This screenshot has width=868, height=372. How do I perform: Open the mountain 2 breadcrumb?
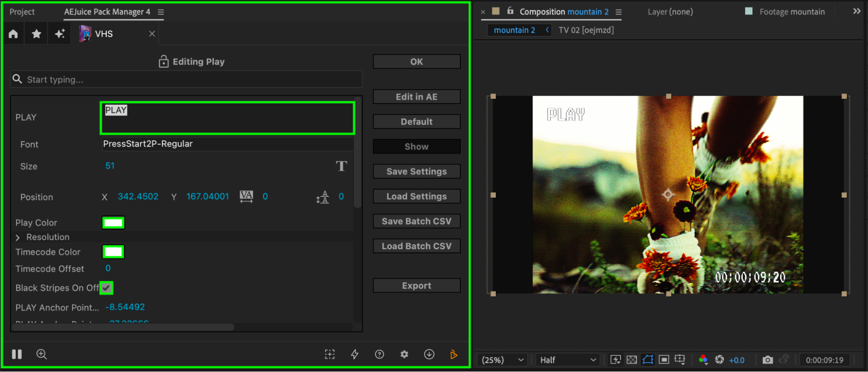coord(515,30)
